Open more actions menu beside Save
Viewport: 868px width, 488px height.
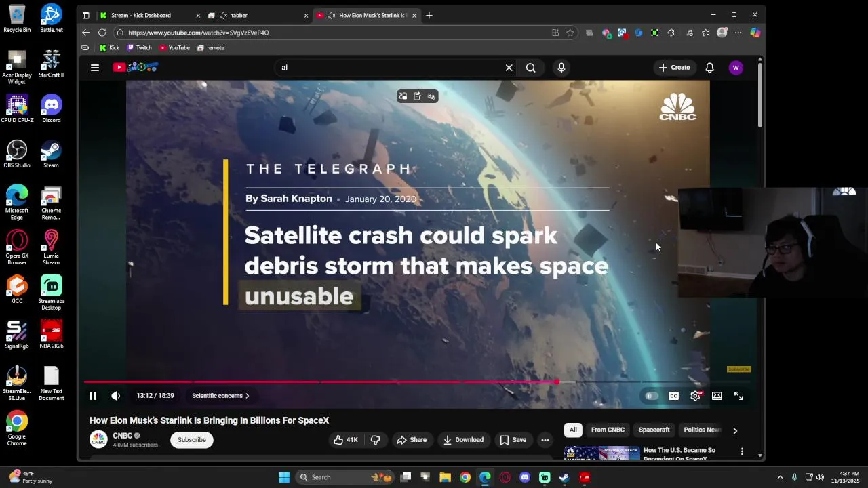[x=545, y=440]
